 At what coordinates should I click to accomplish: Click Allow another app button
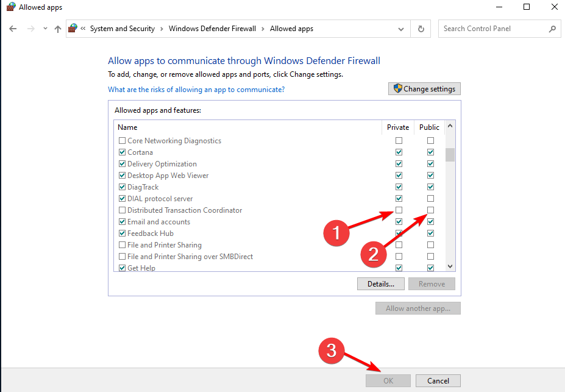point(418,308)
